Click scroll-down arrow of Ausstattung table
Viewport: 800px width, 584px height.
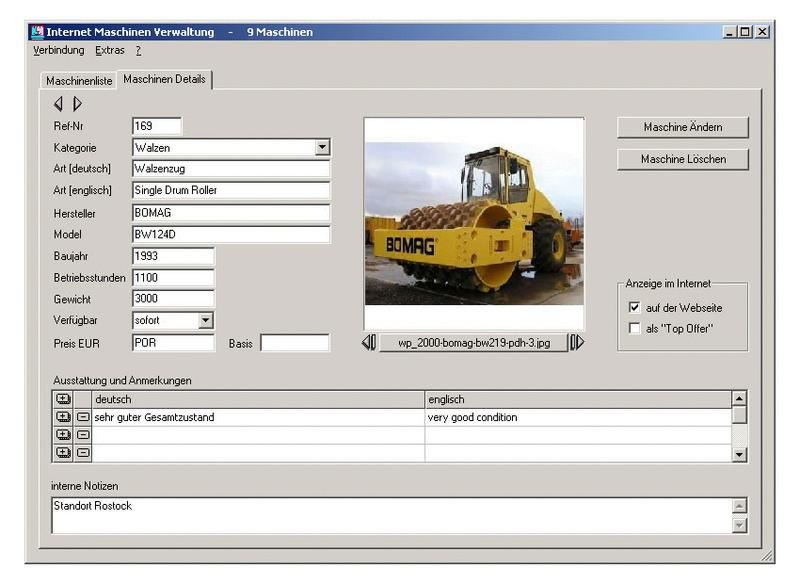click(739, 454)
